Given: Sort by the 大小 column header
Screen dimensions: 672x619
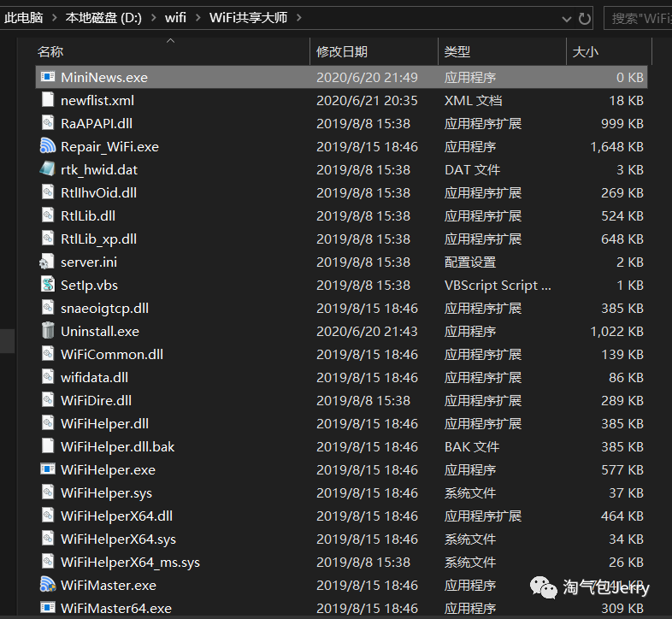Looking at the screenshot, I should (x=609, y=51).
